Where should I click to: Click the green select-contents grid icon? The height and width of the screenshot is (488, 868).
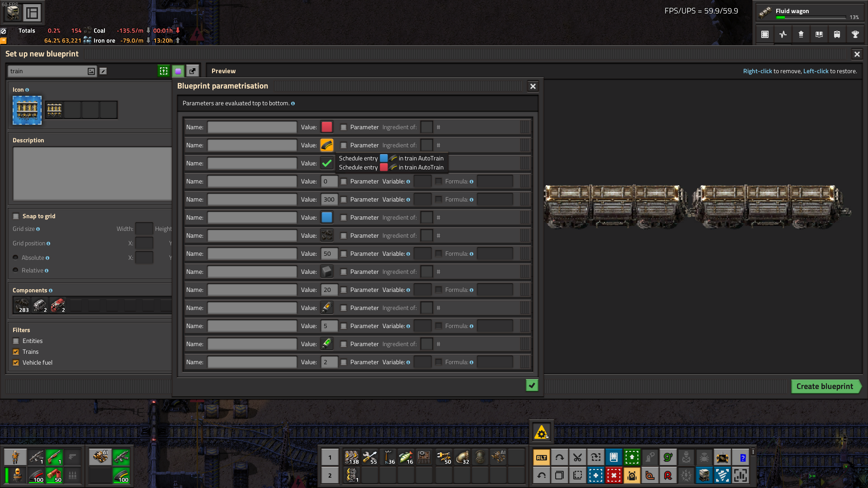click(164, 71)
